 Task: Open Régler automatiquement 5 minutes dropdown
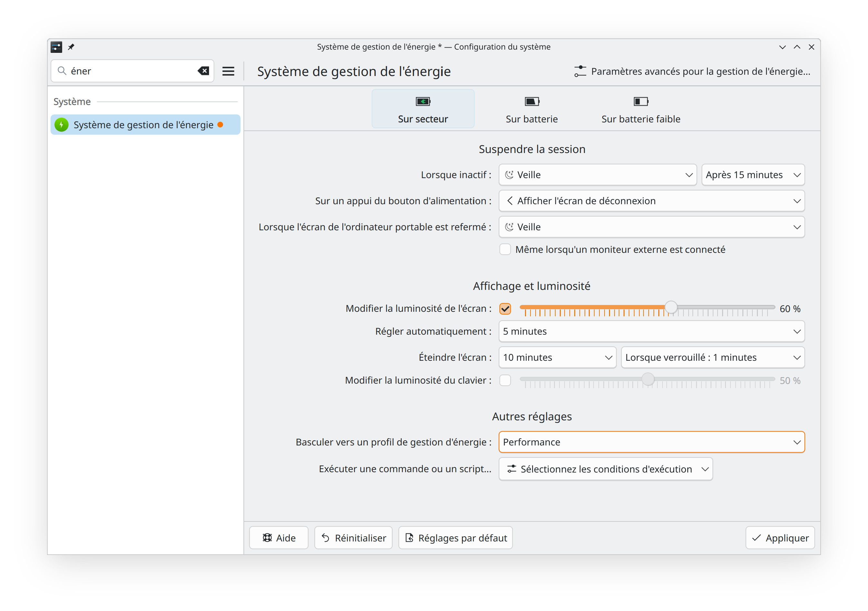point(652,331)
